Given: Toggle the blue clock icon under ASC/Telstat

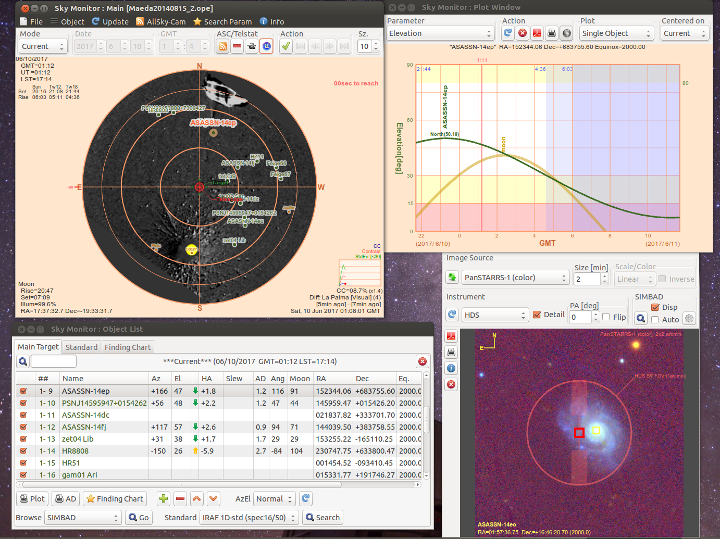Looking at the screenshot, I should (266, 46).
